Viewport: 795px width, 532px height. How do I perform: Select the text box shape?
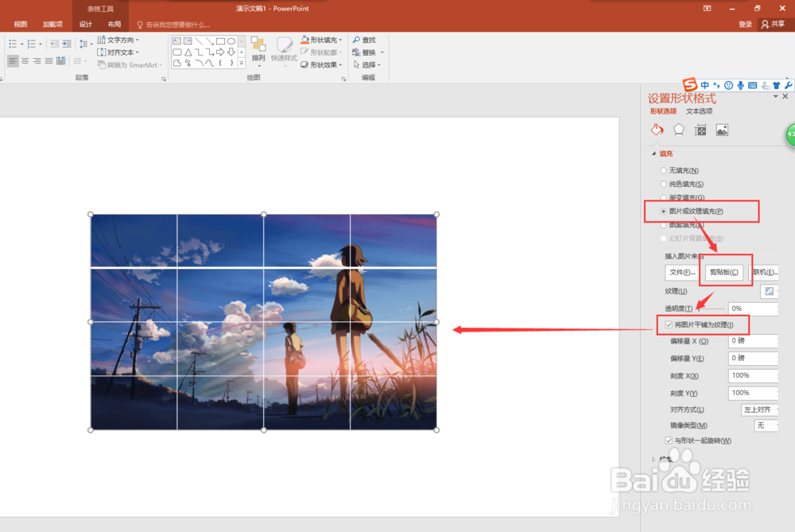(x=177, y=41)
